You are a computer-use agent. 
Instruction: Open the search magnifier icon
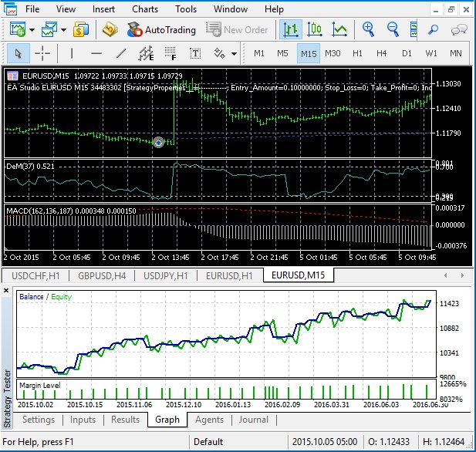click(x=434, y=29)
